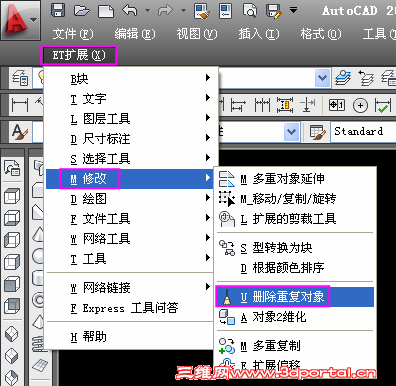Open the W 网络链接 submenu
This screenshot has width=396, height=386.
(x=129, y=287)
